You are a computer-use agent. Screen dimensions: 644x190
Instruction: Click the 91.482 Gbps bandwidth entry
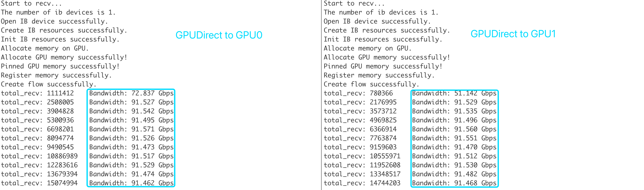click(454, 174)
